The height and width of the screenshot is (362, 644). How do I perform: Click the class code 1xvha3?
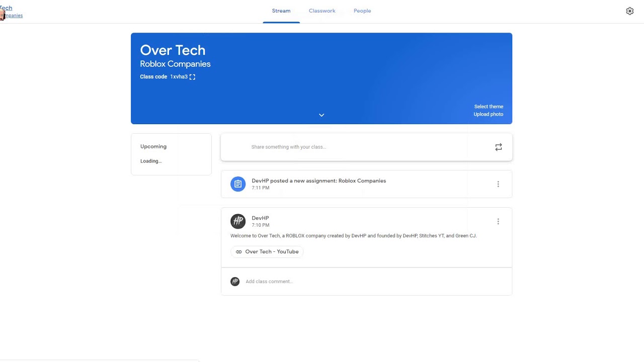point(179,77)
